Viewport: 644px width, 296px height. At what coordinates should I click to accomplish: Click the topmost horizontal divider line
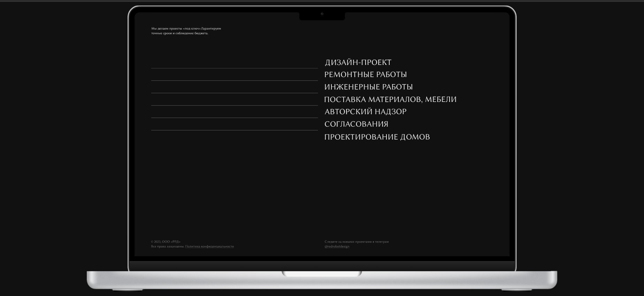tap(234, 68)
